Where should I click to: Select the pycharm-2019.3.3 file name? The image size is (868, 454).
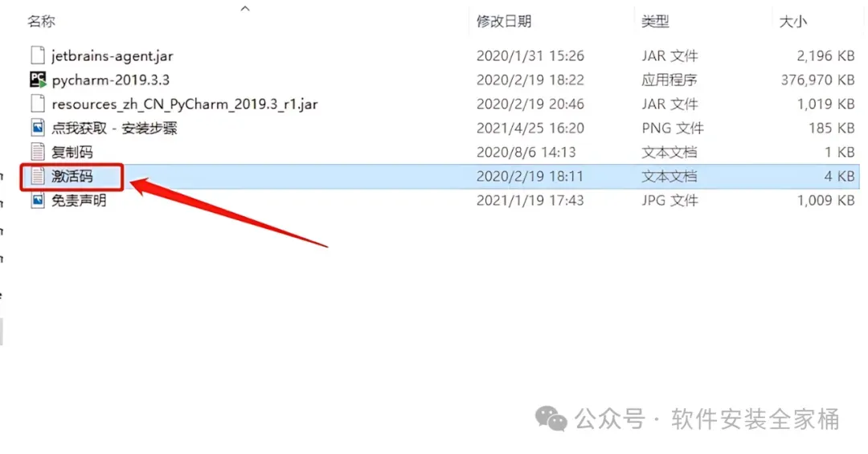coord(111,80)
